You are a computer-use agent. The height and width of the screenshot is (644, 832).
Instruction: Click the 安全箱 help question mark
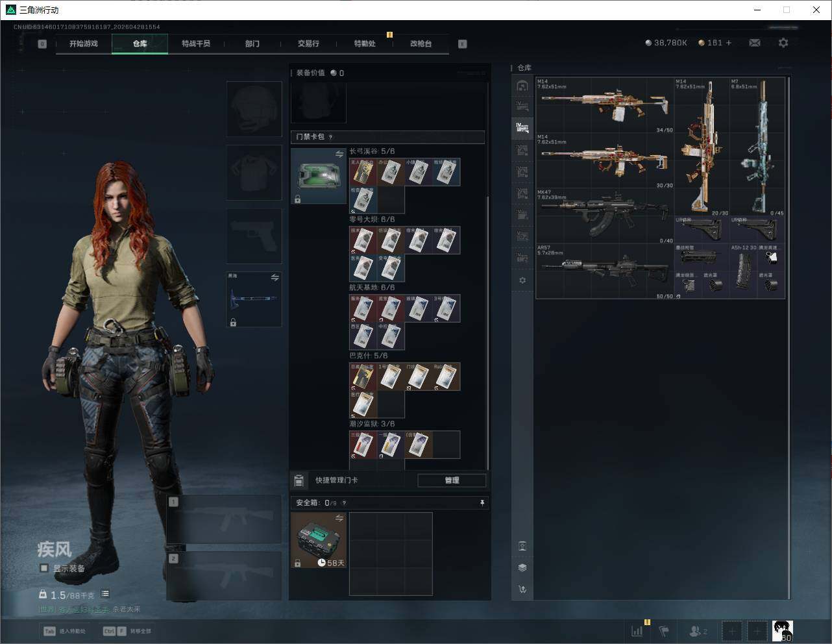(344, 503)
